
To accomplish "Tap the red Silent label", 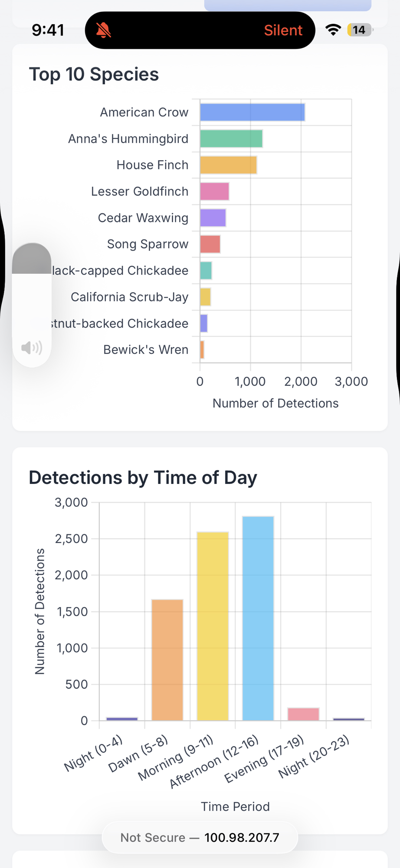I will click(x=283, y=30).
